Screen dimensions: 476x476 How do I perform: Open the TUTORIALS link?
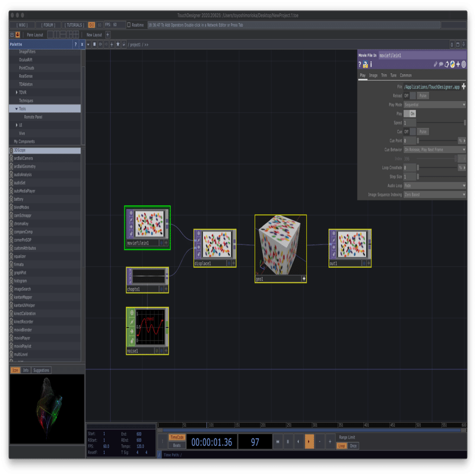click(x=74, y=25)
